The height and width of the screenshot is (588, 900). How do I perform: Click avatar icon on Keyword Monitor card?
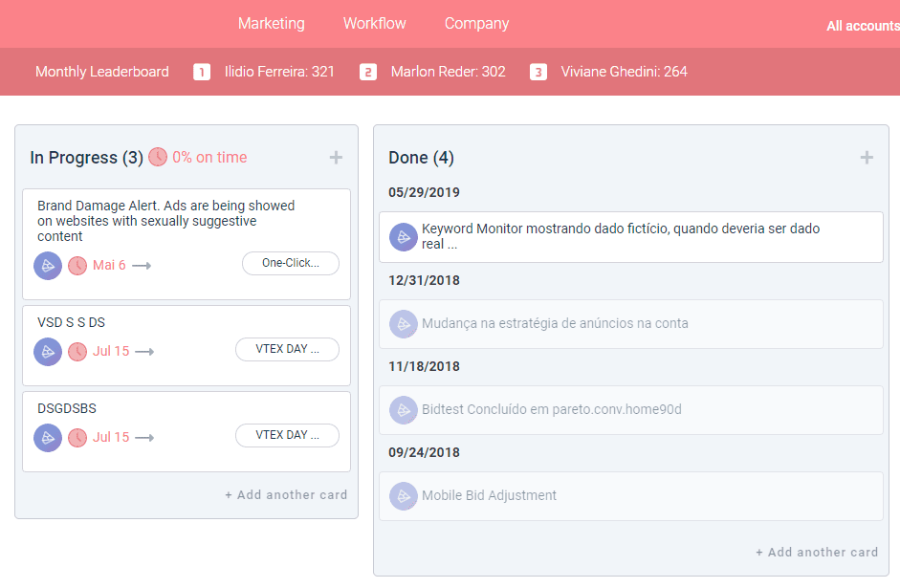(x=404, y=237)
